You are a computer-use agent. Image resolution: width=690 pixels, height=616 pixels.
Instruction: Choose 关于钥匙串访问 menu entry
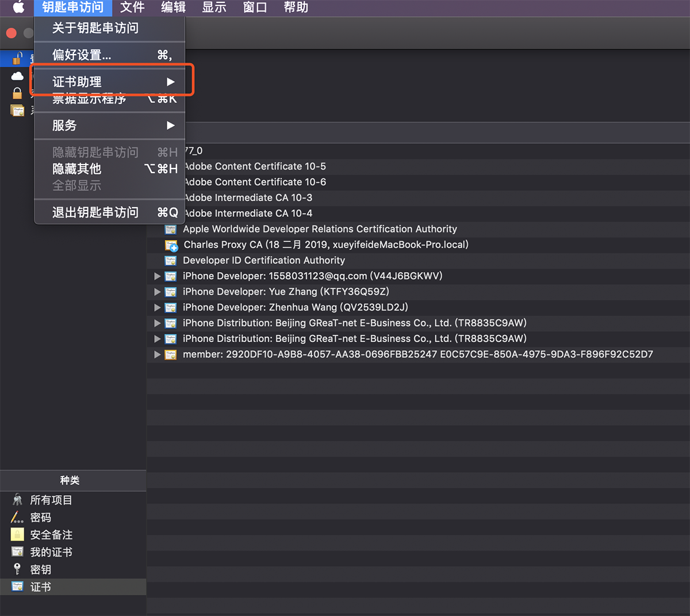coord(110,28)
